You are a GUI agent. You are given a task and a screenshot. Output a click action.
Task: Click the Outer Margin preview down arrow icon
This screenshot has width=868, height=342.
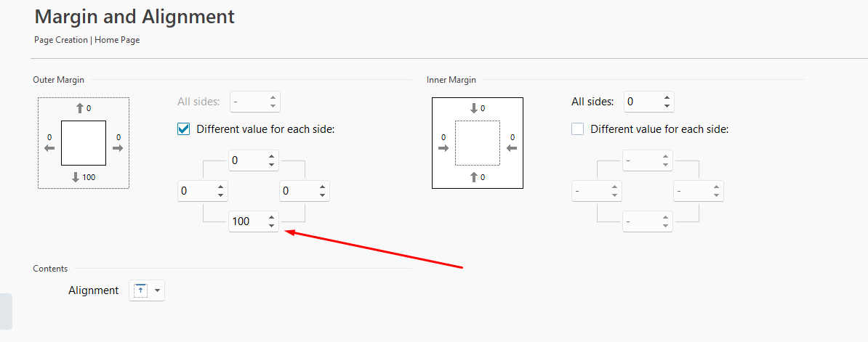76,177
